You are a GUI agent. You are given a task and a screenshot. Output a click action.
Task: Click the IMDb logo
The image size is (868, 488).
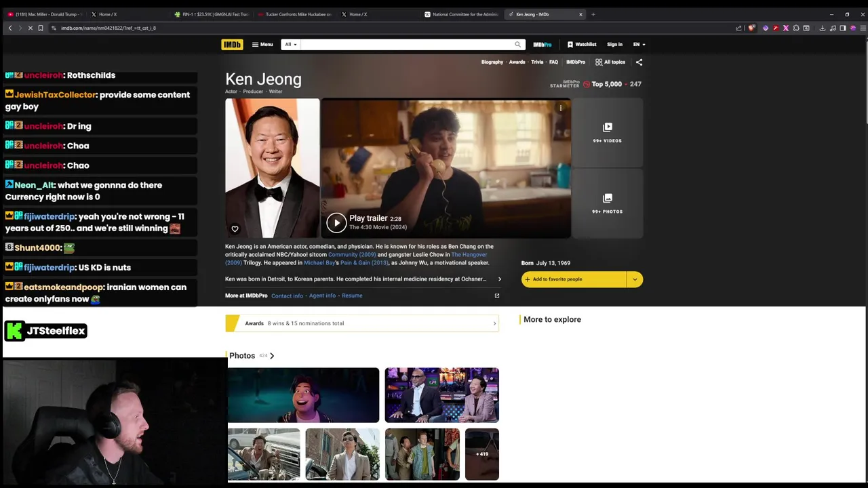click(x=232, y=45)
